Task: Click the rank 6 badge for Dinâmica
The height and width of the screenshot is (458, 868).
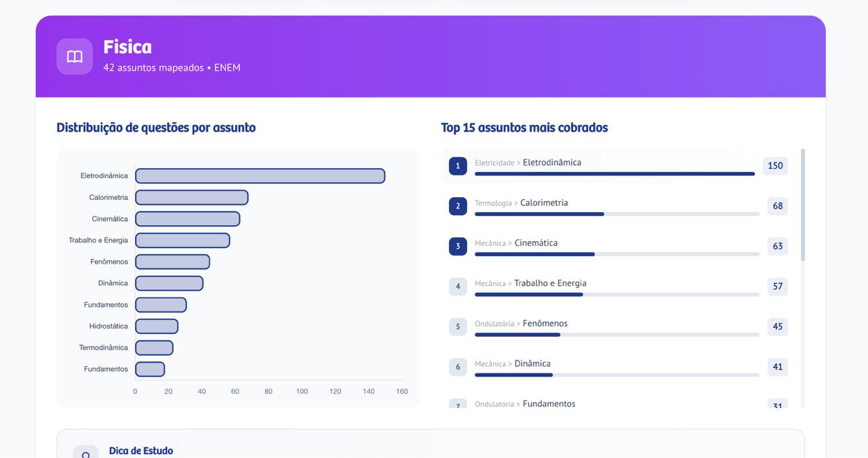Action: pyautogui.click(x=457, y=367)
